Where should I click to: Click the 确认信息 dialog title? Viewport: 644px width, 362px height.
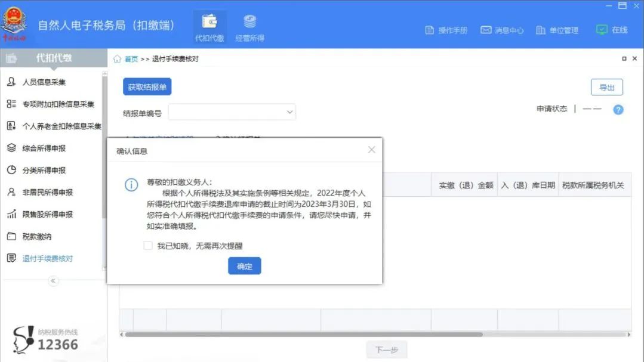click(132, 151)
